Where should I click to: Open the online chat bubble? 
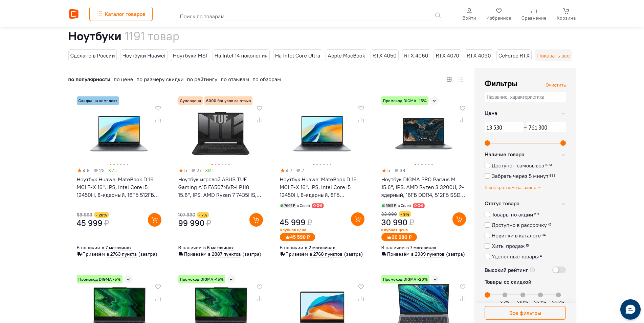pyautogui.click(x=630, y=309)
